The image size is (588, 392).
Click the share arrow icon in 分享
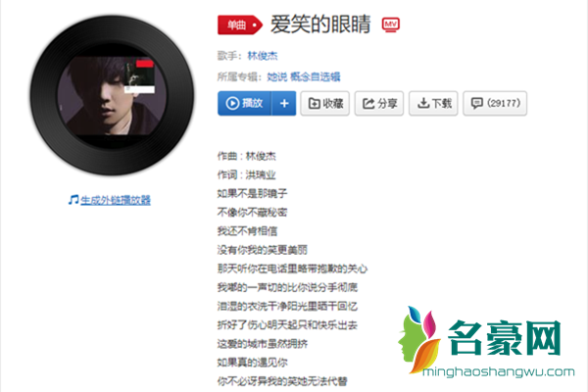pyautogui.click(x=368, y=103)
